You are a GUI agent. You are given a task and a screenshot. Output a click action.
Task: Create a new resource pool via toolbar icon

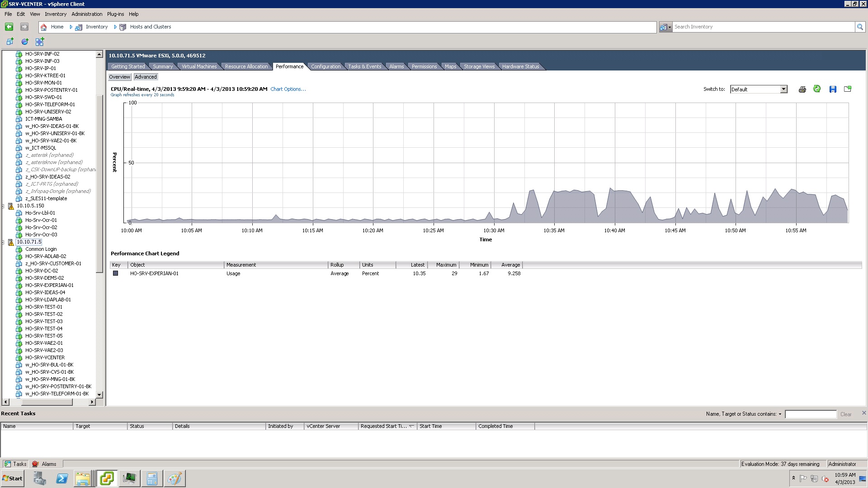(25, 42)
